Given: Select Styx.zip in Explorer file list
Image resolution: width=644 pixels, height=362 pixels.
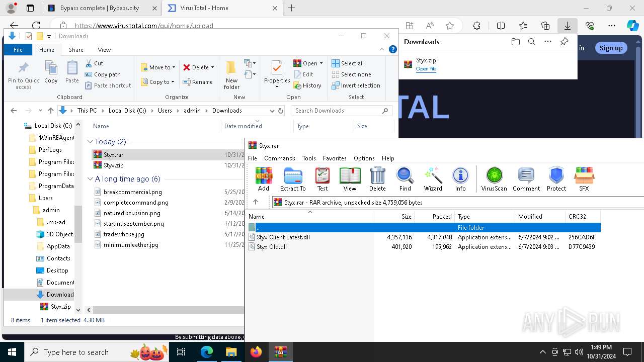Looking at the screenshot, I should (113, 165).
